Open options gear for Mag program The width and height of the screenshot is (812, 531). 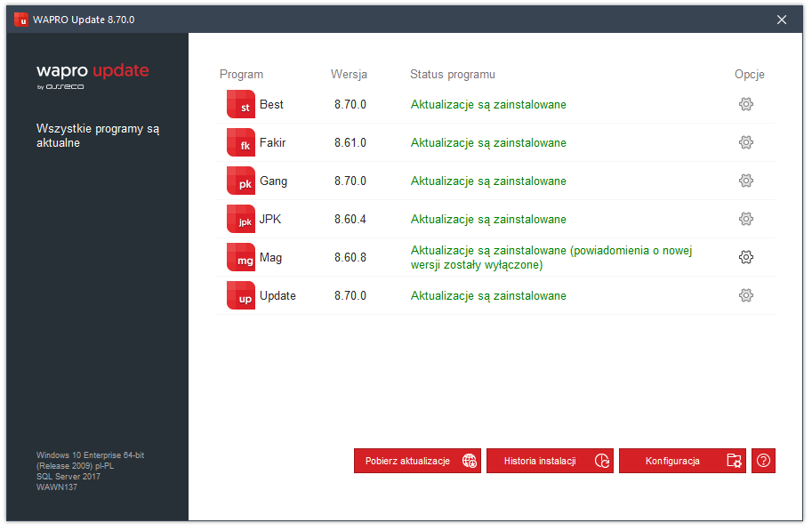click(745, 257)
